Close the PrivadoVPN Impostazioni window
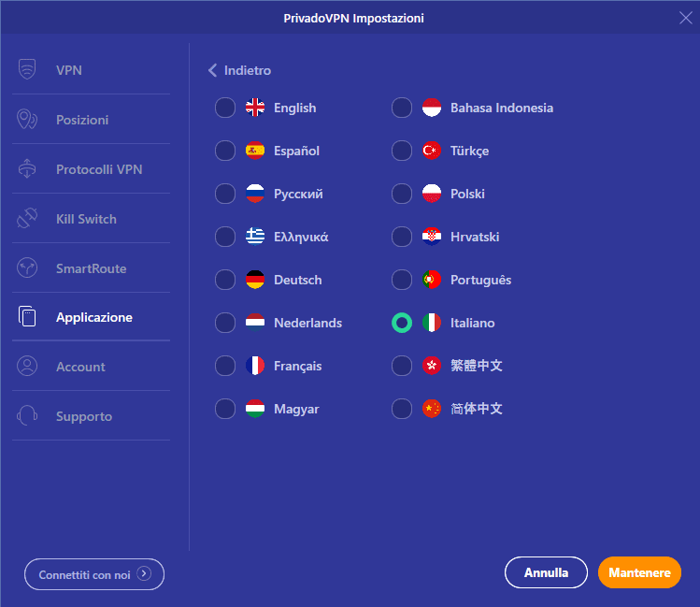This screenshot has width=700, height=607. tap(686, 18)
